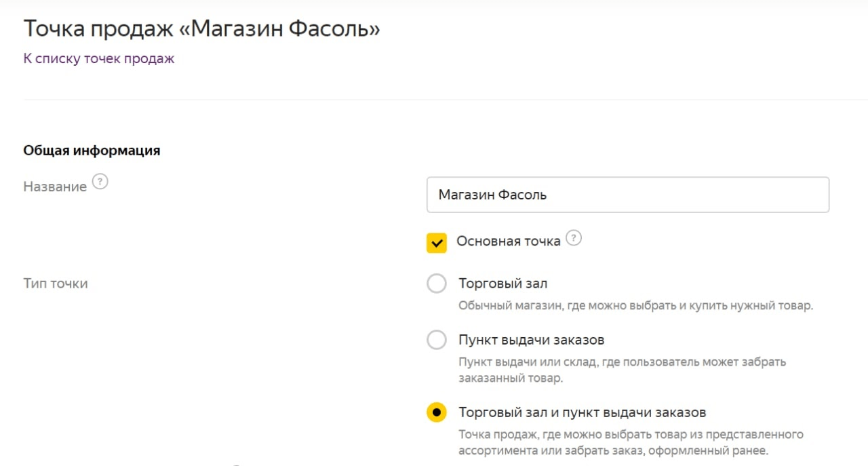This screenshot has height=466, width=868.
Task: Click the Основная точка label text
Action: click(509, 241)
